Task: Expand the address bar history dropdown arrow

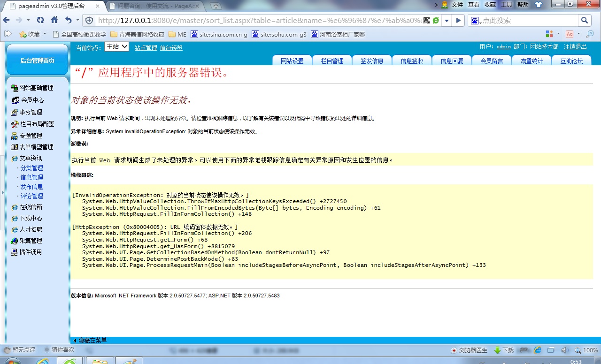Action: coord(447,21)
